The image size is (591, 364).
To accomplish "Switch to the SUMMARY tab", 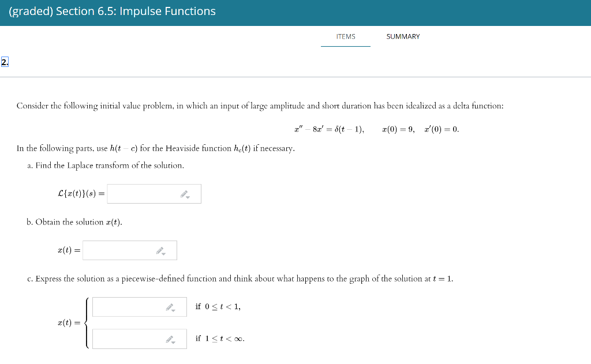I will tap(403, 36).
